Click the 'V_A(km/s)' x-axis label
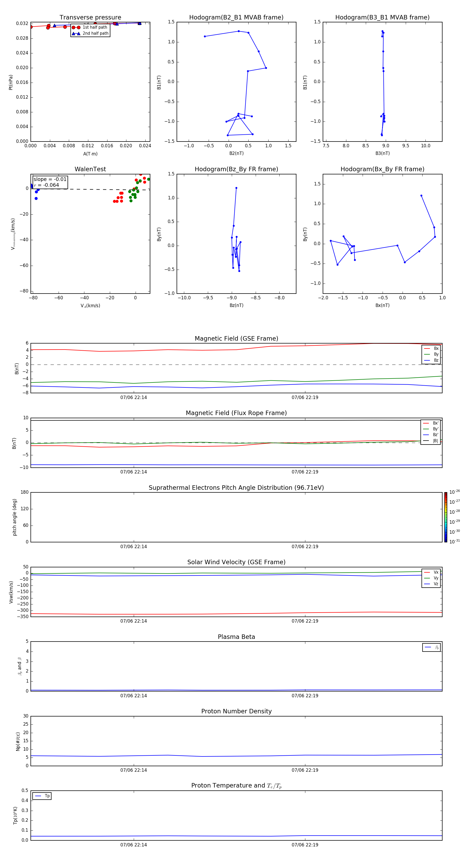Image resolution: width=473 pixels, height=868 pixels. pos(90,306)
